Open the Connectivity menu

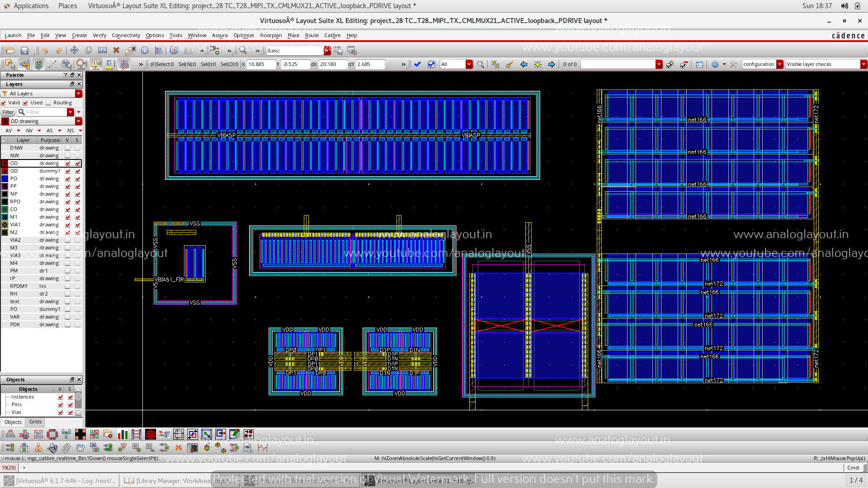[126, 35]
